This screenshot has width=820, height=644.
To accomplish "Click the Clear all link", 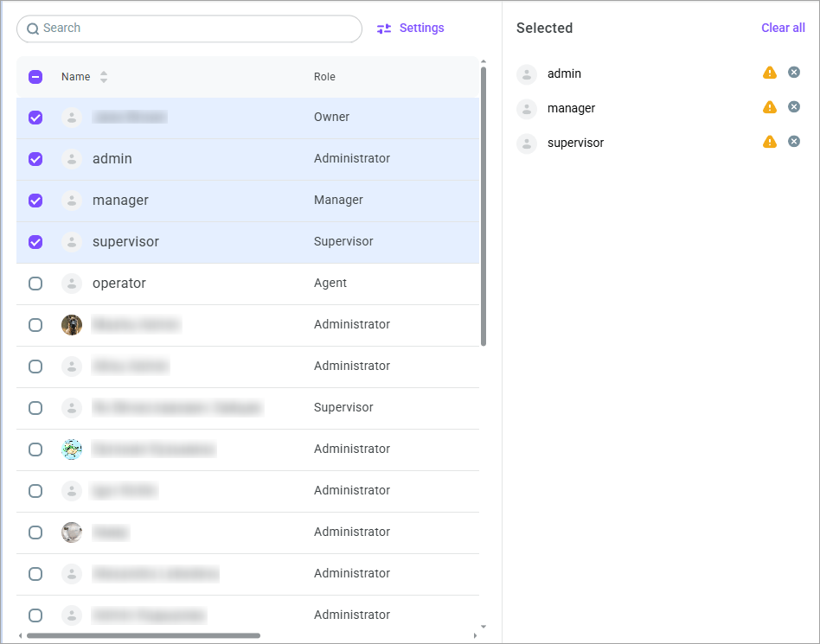I will [783, 28].
